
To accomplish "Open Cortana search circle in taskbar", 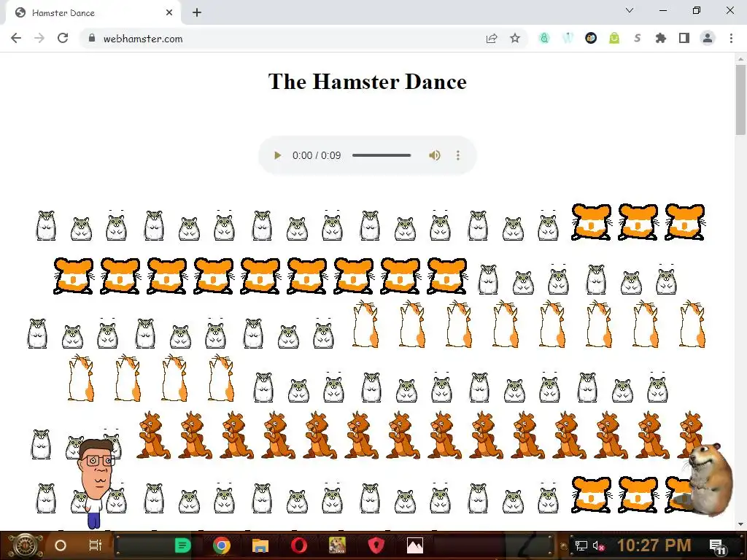I will pyautogui.click(x=61, y=545).
